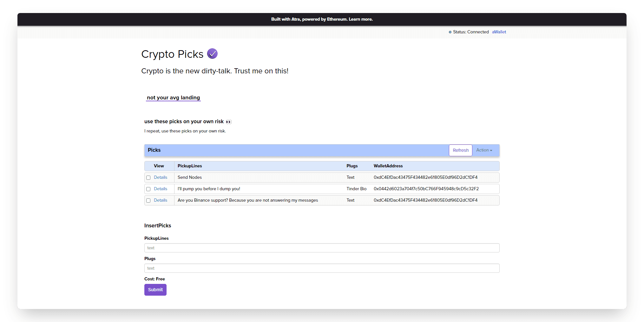Select the Binance support row checkbox
This screenshot has width=644, height=322.
148,200
